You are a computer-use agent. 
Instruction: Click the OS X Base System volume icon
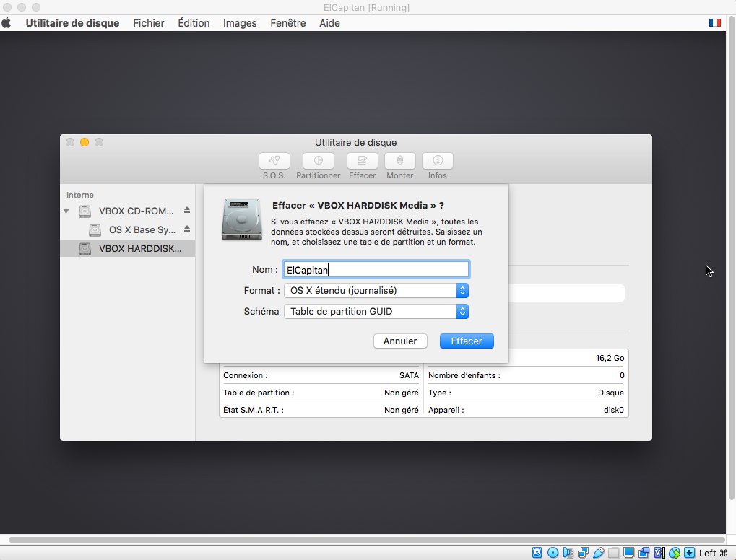click(95, 229)
